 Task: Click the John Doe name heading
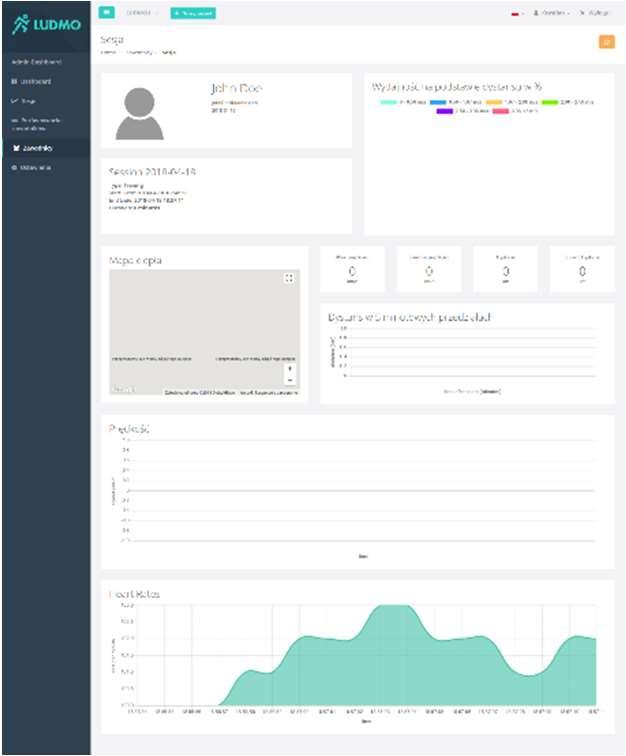click(236, 88)
